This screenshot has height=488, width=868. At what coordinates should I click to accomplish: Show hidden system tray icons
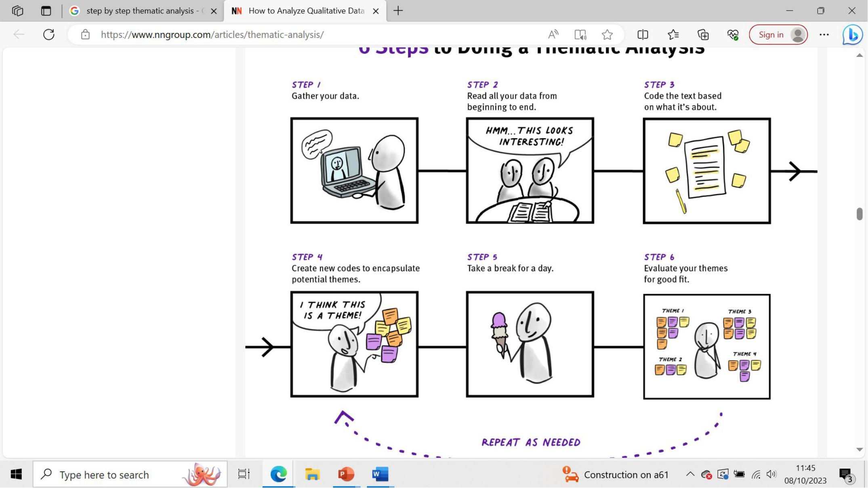click(690, 474)
